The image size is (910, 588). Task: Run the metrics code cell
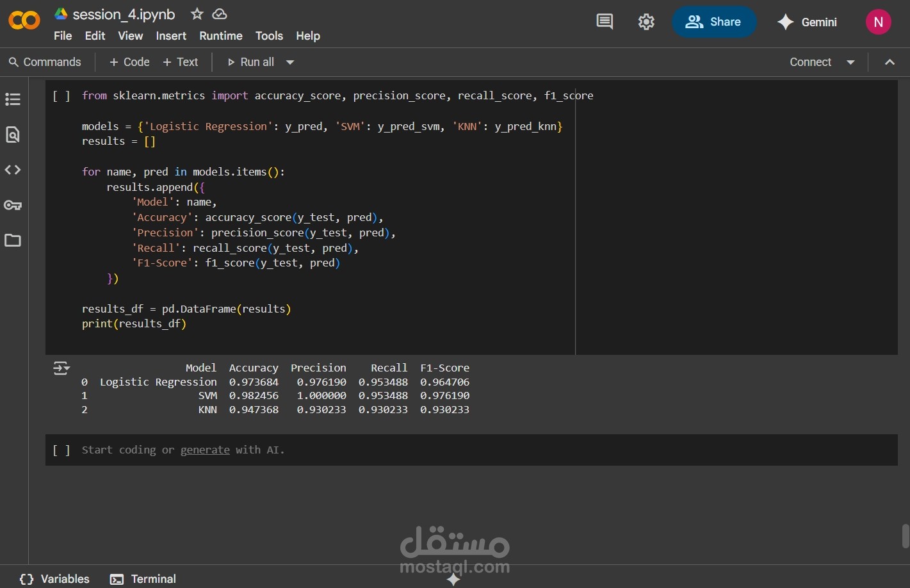(x=61, y=96)
